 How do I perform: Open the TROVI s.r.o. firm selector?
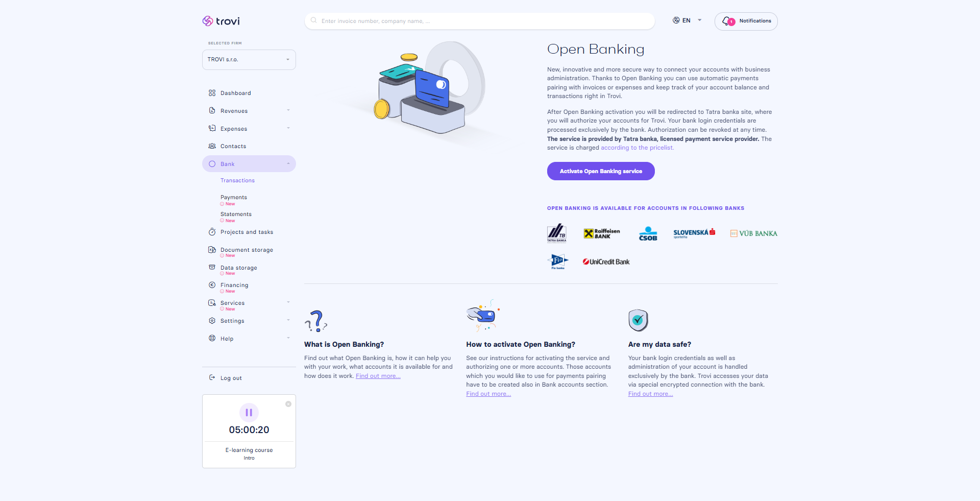coord(249,60)
